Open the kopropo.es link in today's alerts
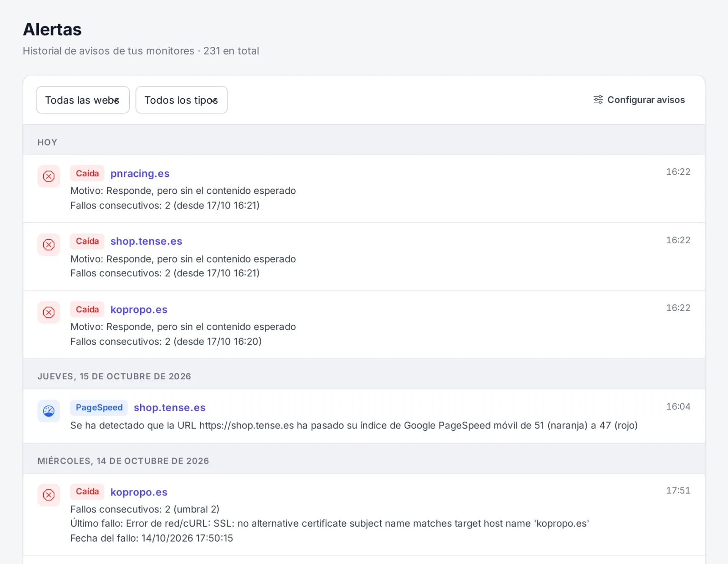Viewport: 728px width, 564px height. (x=139, y=310)
